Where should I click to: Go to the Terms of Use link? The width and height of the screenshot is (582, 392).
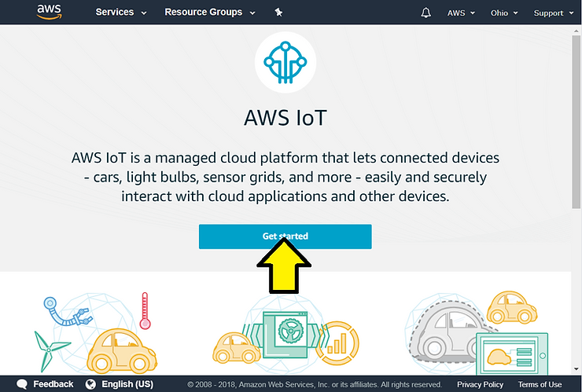coord(540,384)
